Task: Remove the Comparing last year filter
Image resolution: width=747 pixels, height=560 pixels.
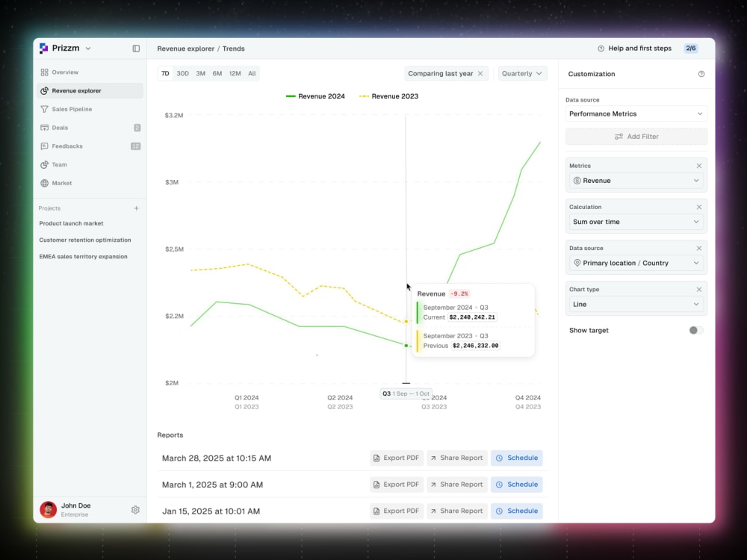Action: pos(480,73)
